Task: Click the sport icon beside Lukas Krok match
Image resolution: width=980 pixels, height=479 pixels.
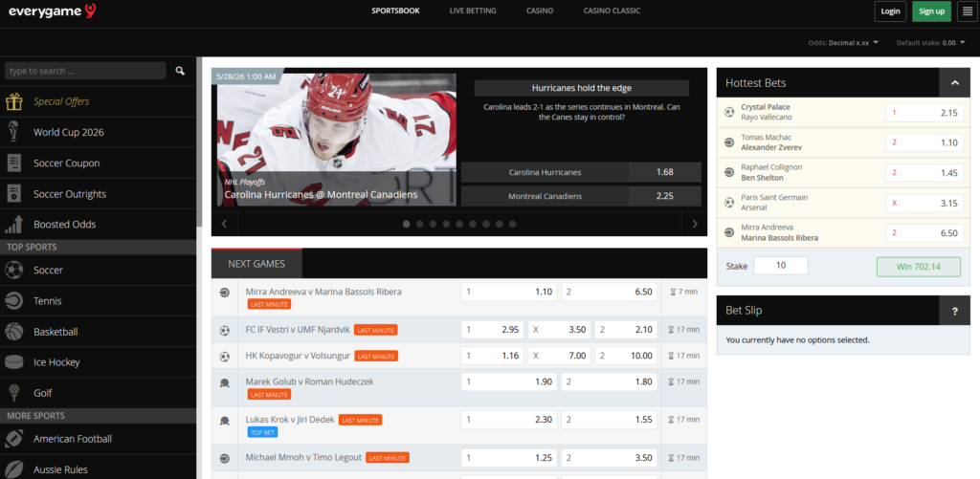Action: pos(225,421)
